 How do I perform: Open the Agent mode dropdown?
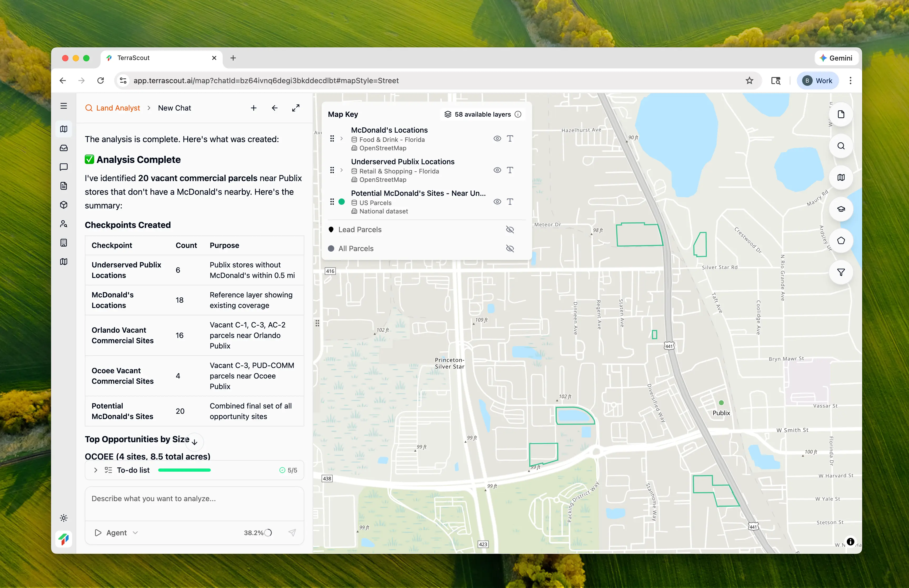tap(116, 533)
